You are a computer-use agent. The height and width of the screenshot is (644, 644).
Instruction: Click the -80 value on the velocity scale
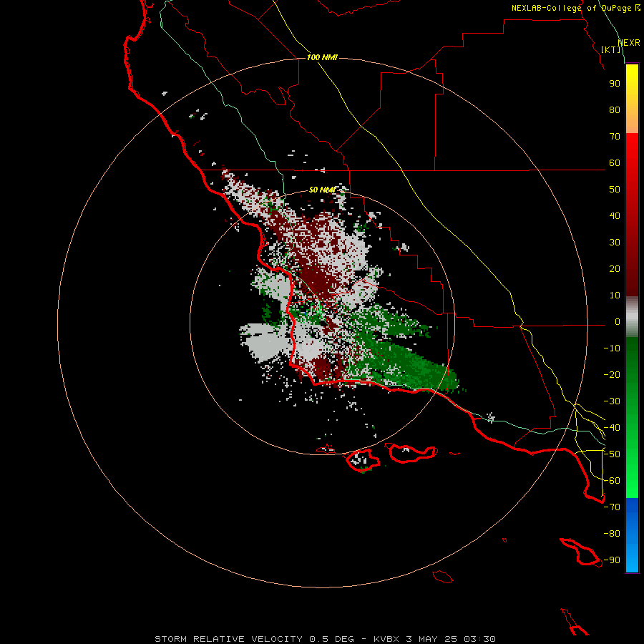[612, 534]
